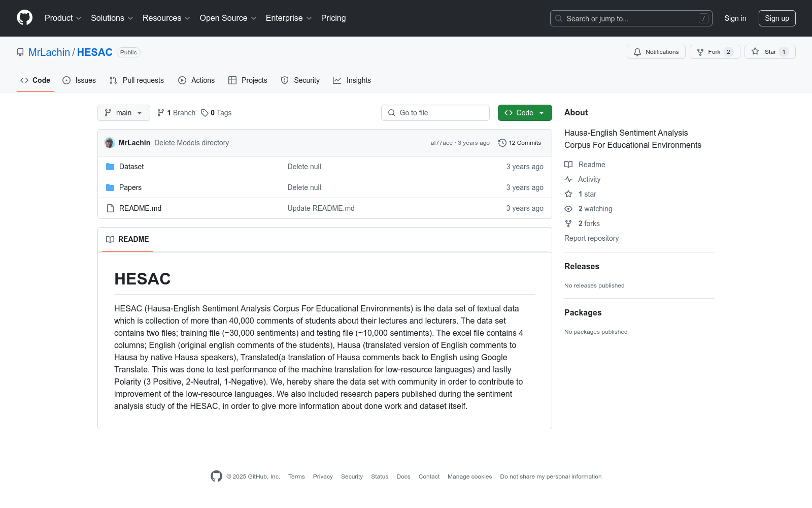Open the footer Status link
Image resolution: width=812 pixels, height=508 pixels.
(x=380, y=477)
